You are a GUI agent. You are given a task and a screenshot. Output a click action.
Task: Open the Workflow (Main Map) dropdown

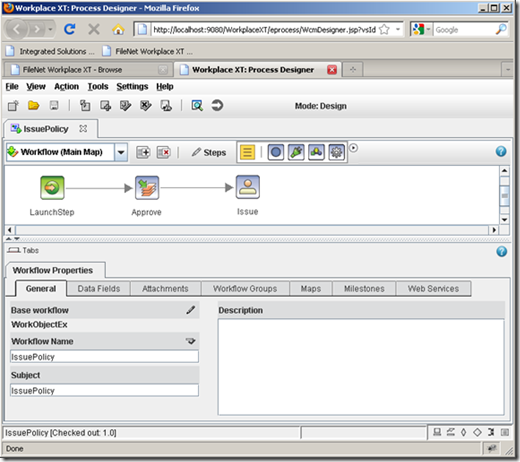coord(121,152)
